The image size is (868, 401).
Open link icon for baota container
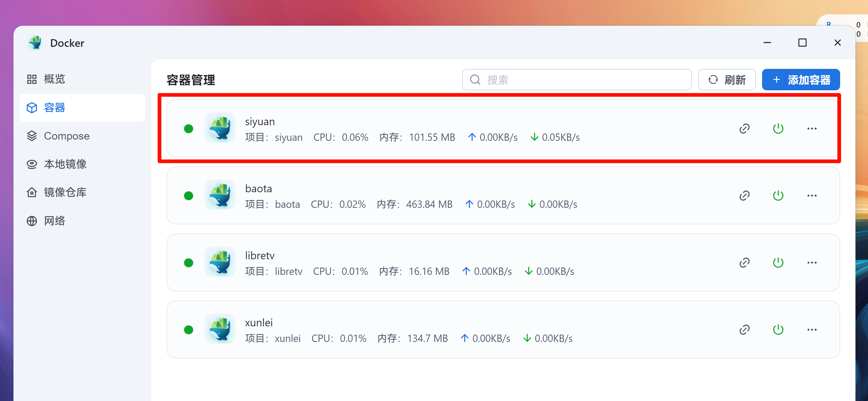tap(744, 195)
